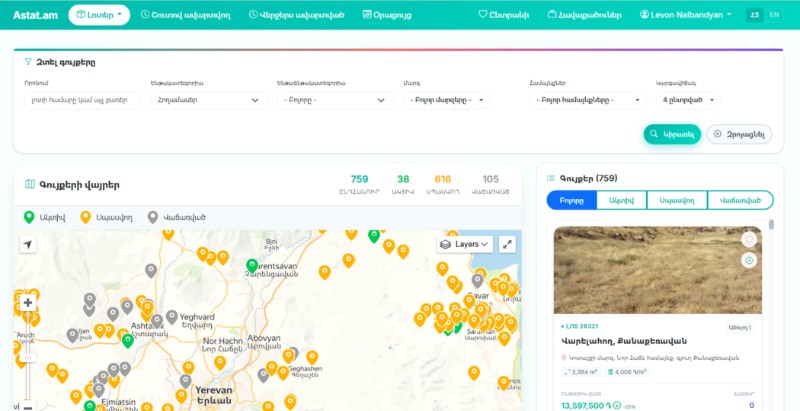Image resolution: width=800 pixels, height=411 pixels.
Task: Click the lot search input field
Action: click(x=82, y=100)
